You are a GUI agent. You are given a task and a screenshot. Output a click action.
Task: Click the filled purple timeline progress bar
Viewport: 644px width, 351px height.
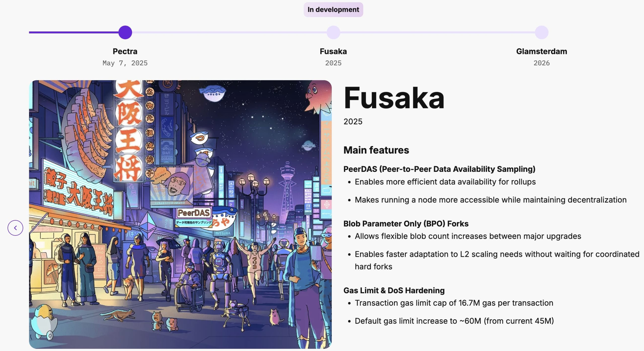tap(74, 32)
